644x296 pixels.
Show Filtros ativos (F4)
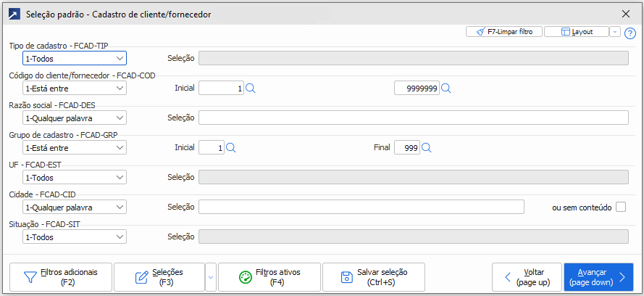(269, 276)
